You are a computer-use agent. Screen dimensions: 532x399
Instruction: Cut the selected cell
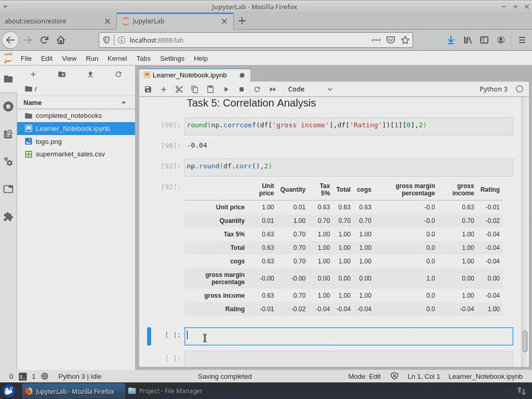coord(179,89)
